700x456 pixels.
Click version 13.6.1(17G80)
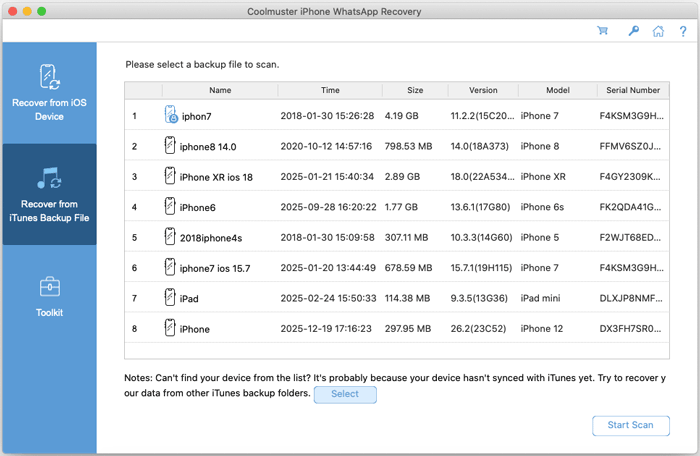(x=480, y=207)
